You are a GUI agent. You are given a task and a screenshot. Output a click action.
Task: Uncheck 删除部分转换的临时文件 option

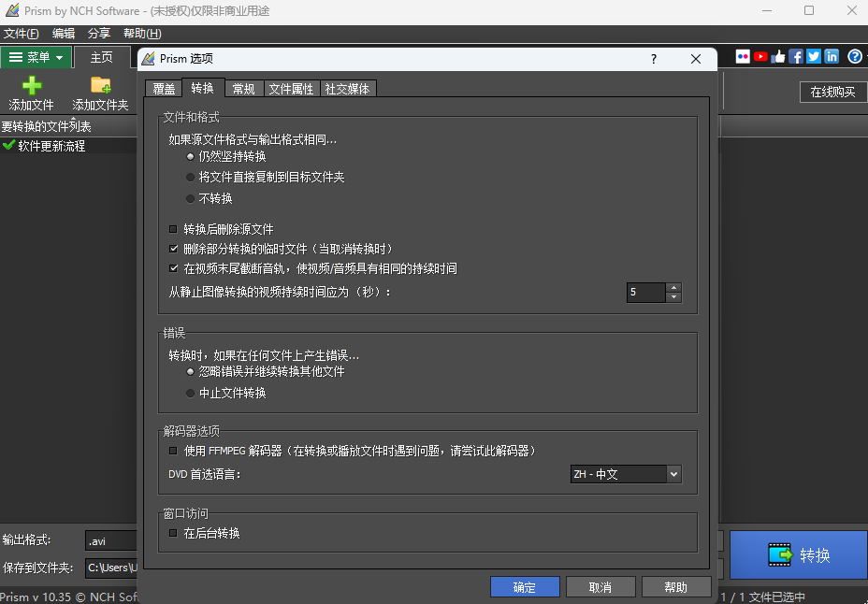(173, 249)
